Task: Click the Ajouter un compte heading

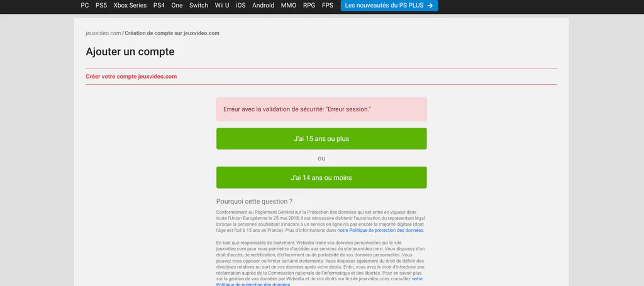Action: 130,52
